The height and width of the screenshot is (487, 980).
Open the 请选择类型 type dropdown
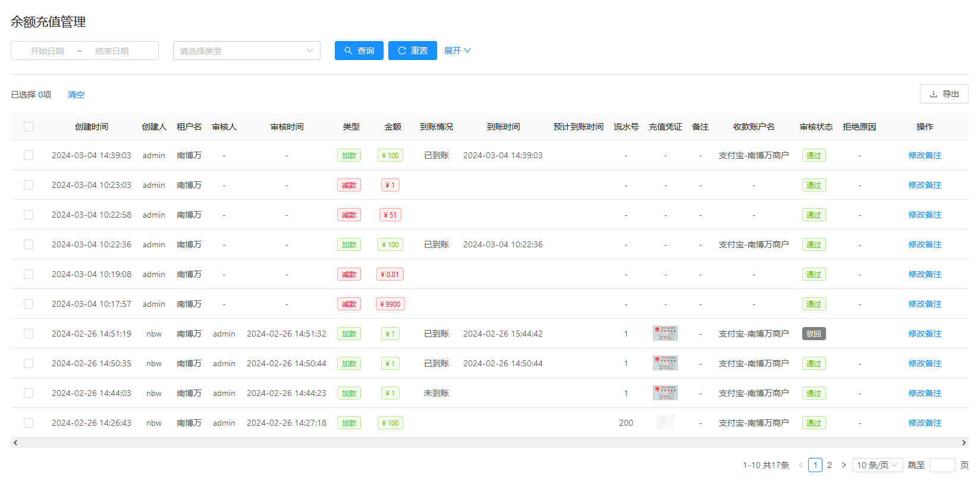(247, 51)
